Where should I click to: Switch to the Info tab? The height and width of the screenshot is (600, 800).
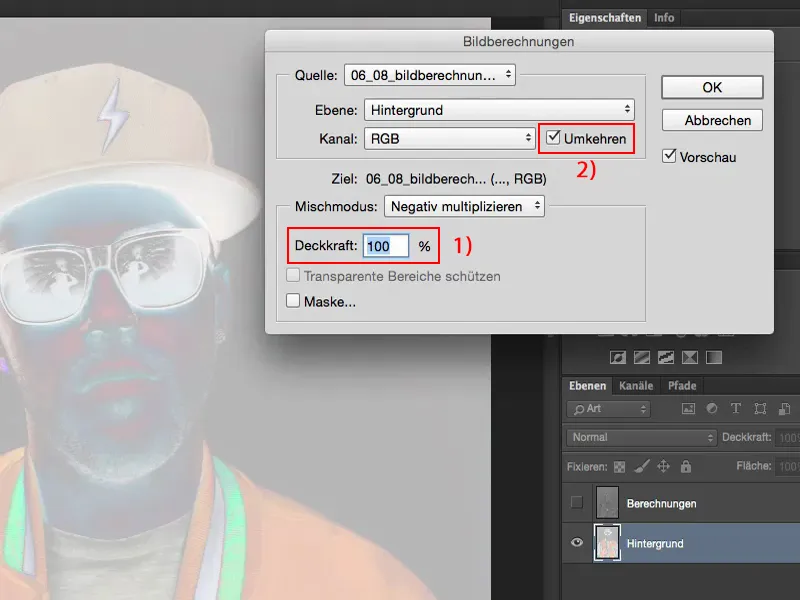tap(664, 18)
